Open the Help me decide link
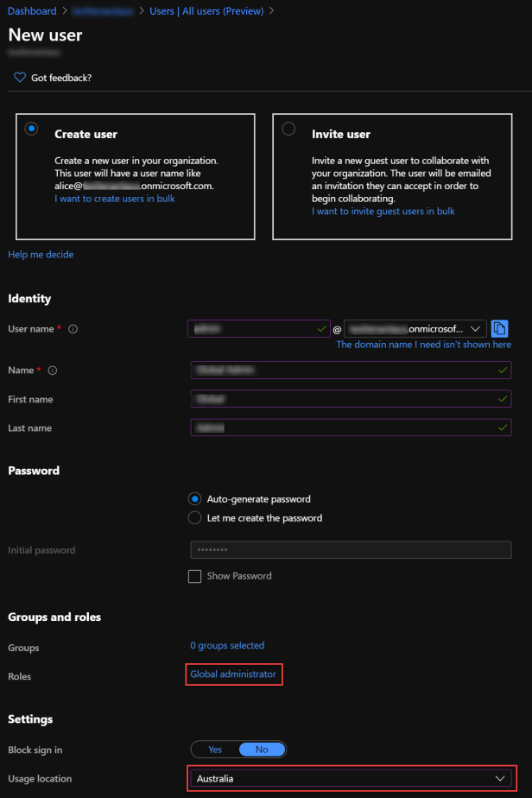This screenshot has height=798, width=532. (41, 255)
